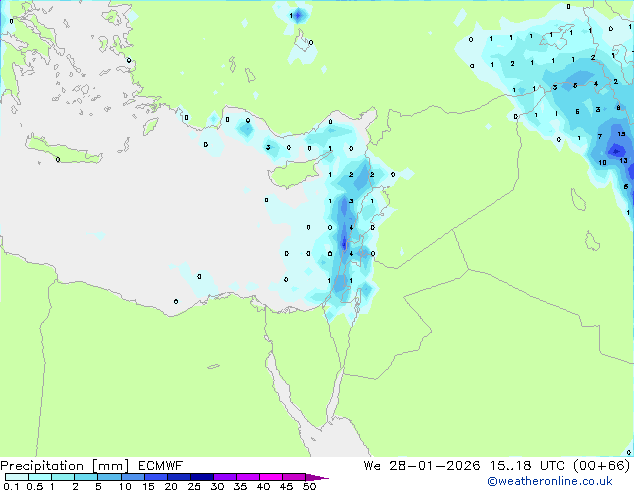Viewport: 634px width, 490px height.
Task: Click the legend label 0.1
Action: tap(11, 486)
